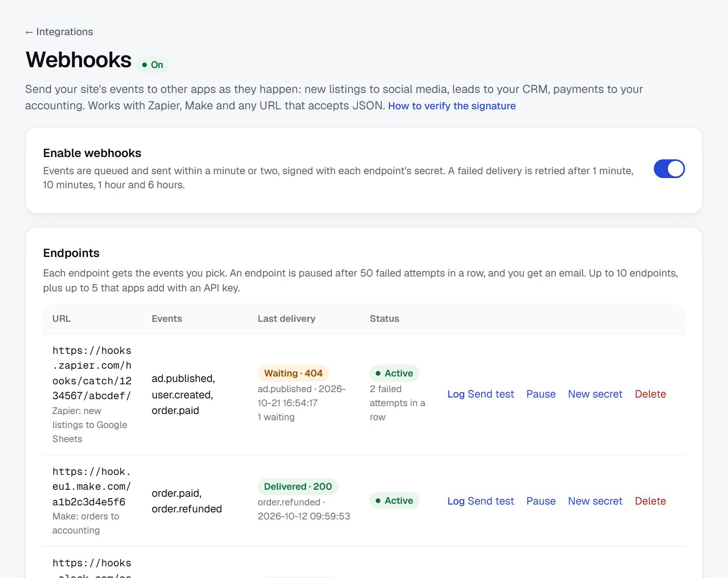
Task: Pause the Zapier endpoint
Action: [x=541, y=394]
